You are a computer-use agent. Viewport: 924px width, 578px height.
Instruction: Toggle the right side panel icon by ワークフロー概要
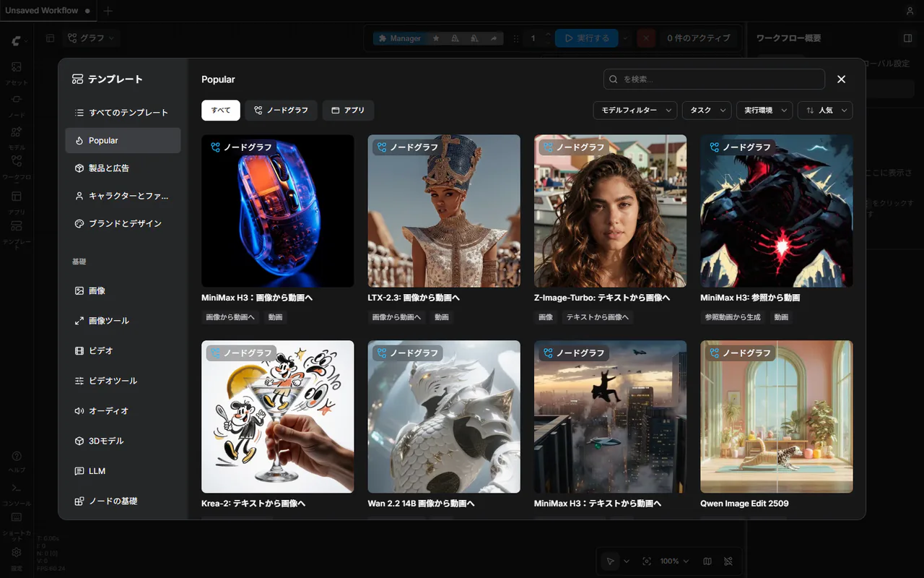pyautogui.click(x=908, y=38)
